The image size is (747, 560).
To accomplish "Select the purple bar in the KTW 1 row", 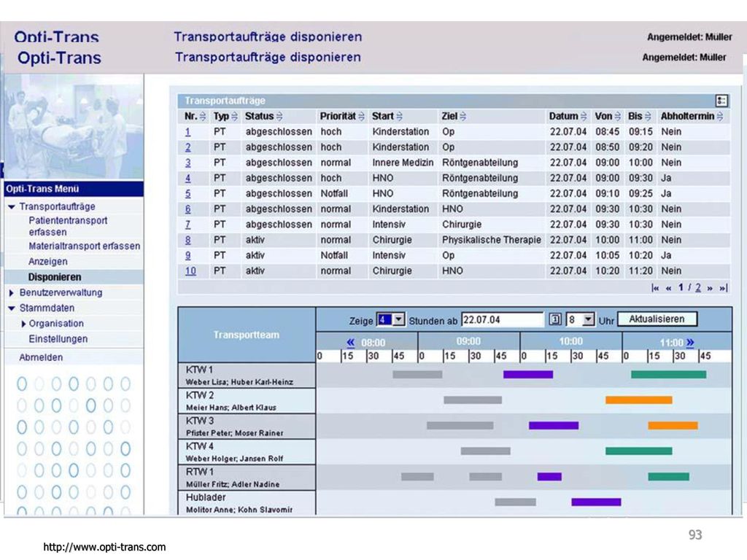I will pyautogui.click(x=528, y=375).
